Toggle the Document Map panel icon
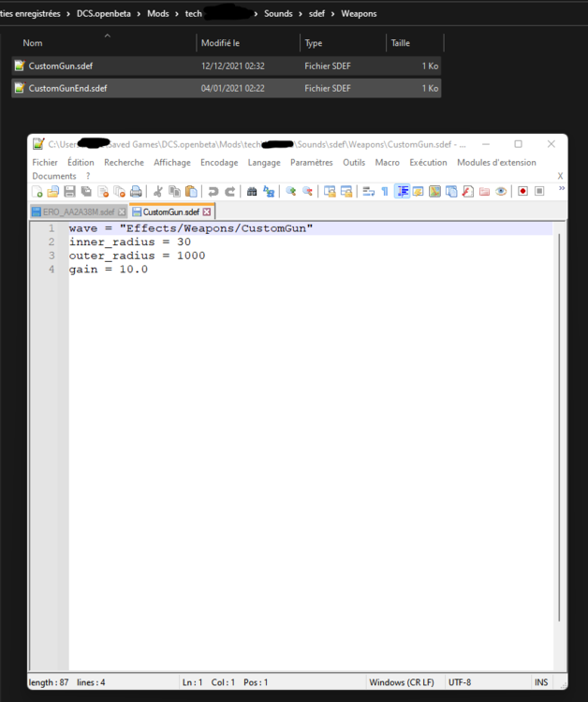The image size is (588, 702). point(434,192)
